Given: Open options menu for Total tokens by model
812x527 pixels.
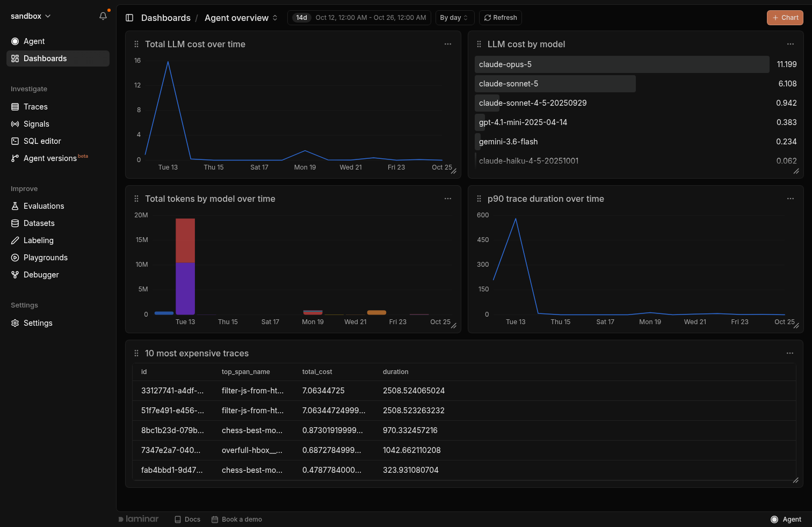Looking at the screenshot, I should pyautogui.click(x=448, y=199).
